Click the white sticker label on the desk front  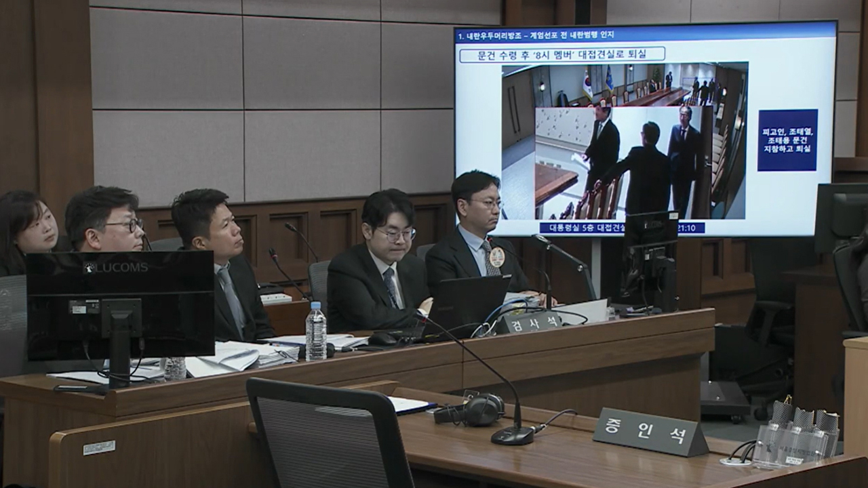(x=99, y=447)
